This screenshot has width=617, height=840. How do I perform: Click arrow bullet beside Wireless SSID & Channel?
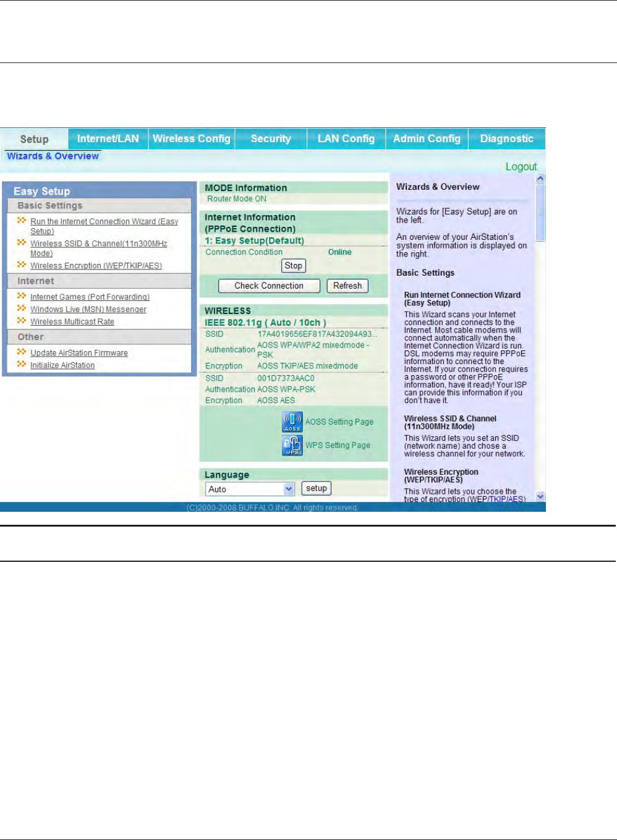click(22, 242)
